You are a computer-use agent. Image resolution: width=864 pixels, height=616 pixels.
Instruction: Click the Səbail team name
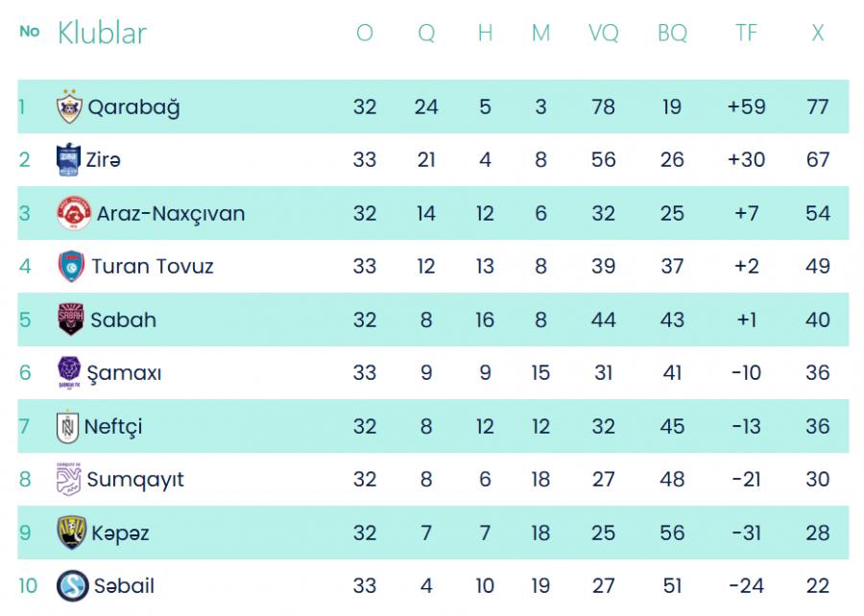click(x=124, y=585)
